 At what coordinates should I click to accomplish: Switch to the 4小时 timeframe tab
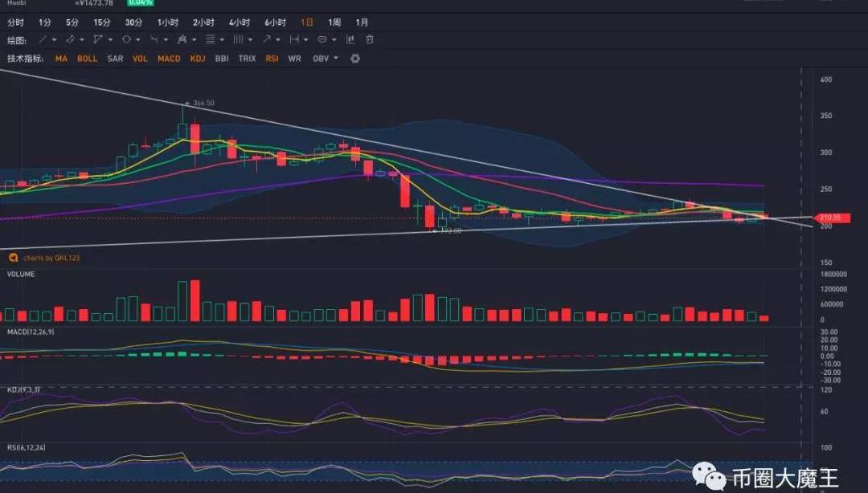239,22
